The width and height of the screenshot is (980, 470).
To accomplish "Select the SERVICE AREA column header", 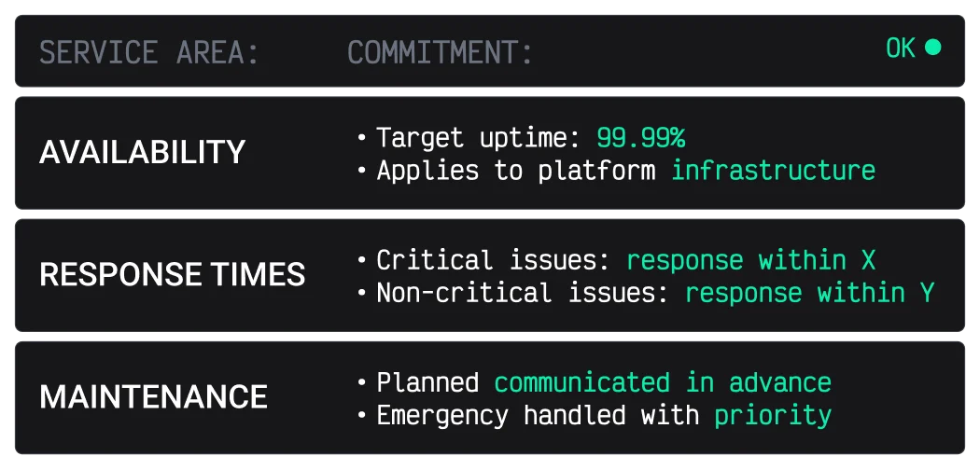I will [149, 53].
